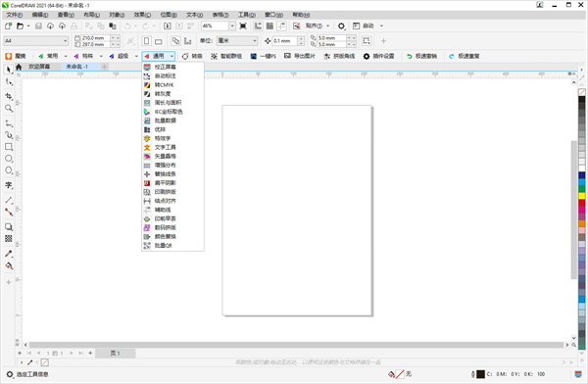Click the 魔镜 plugin button
The width and height of the screenshot is (588, 384).
click(x=16, y=56)
